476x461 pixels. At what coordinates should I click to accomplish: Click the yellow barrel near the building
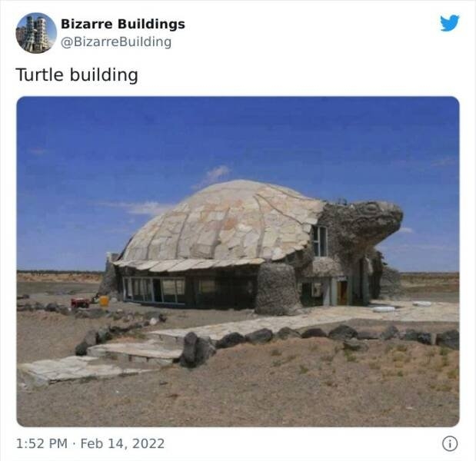point(104,300)
